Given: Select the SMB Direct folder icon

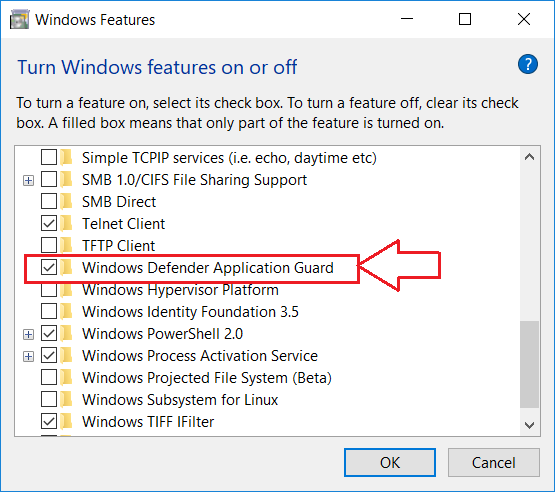Looking at the screenshot, I should [67, 202].
